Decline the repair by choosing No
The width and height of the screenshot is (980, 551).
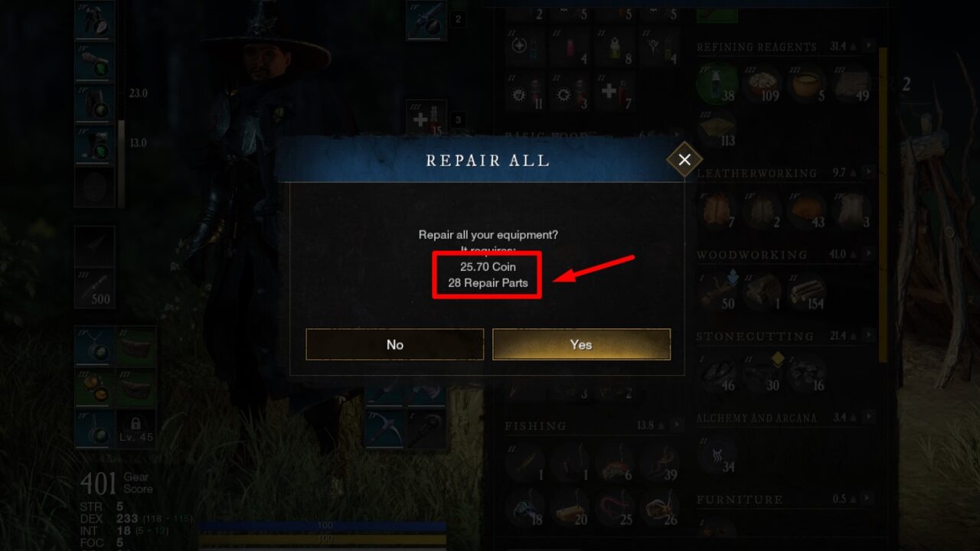394,344
